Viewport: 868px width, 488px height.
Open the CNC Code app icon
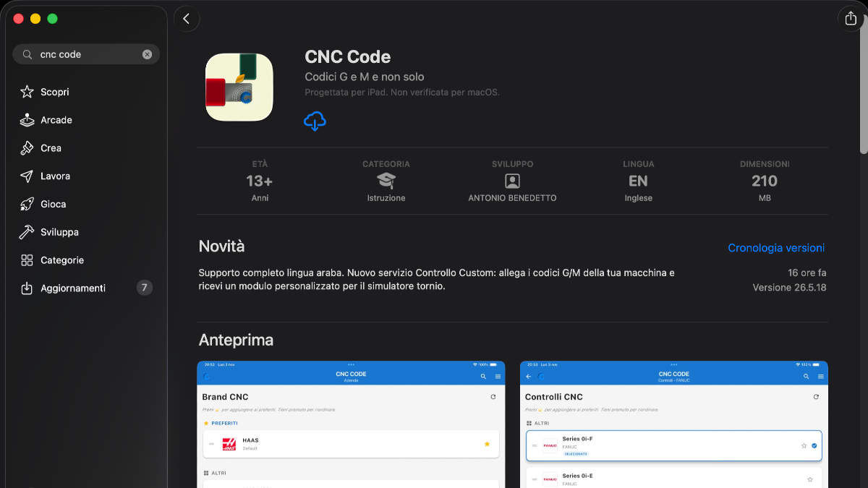click(239, 87)
